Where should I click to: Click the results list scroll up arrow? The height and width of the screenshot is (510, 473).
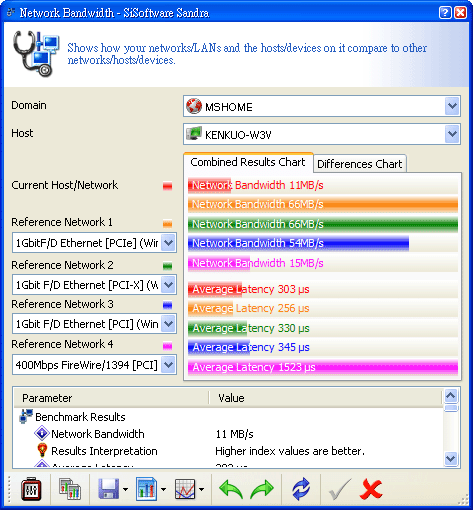[x=451, y=396]
